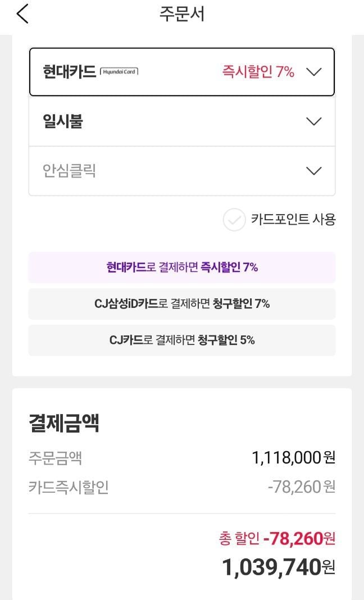Screen dimensions: 364x600
Task: Click the 카드즉시할인 -78,260원 amount
Action: point(301,487)
